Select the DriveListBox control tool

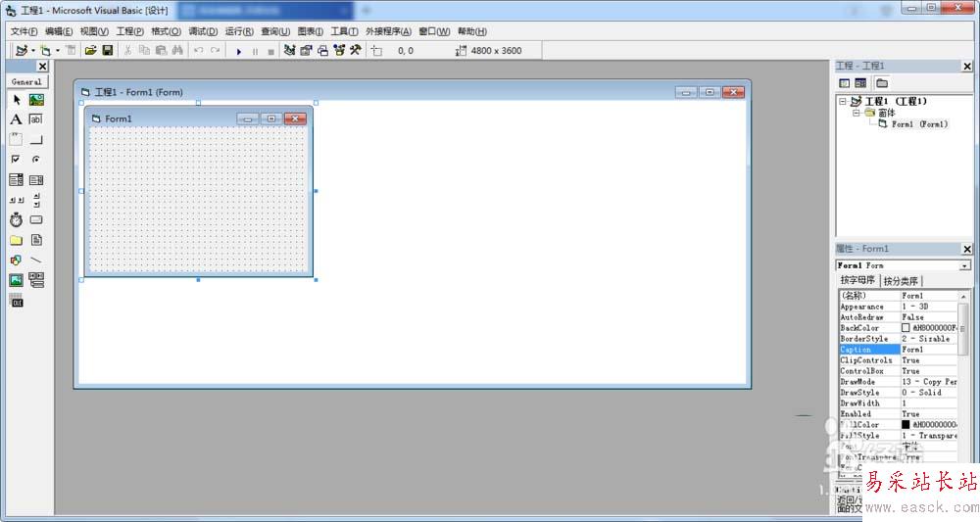[36, 219]
